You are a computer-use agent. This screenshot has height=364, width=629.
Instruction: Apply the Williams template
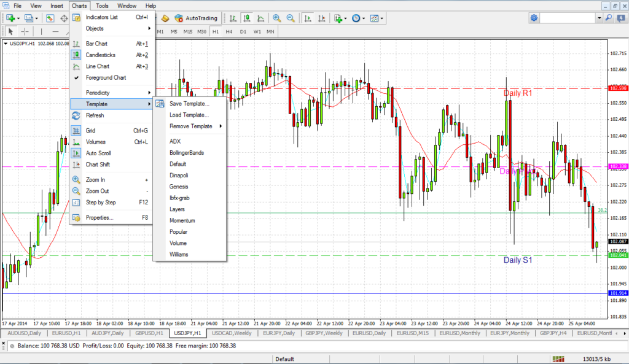click(x=190, y=255)
